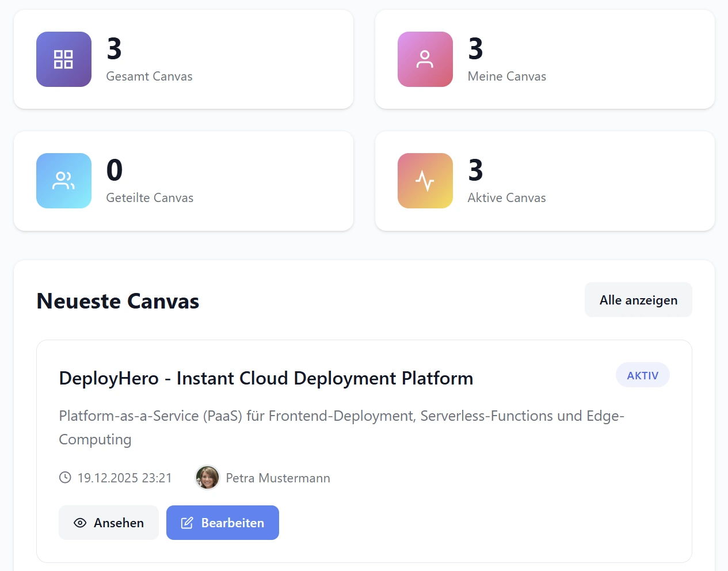Image resolution: width=728 pixels, height=571 pixels.
Task: Open the DeployHero canvas title link
Action: (266, 378)
